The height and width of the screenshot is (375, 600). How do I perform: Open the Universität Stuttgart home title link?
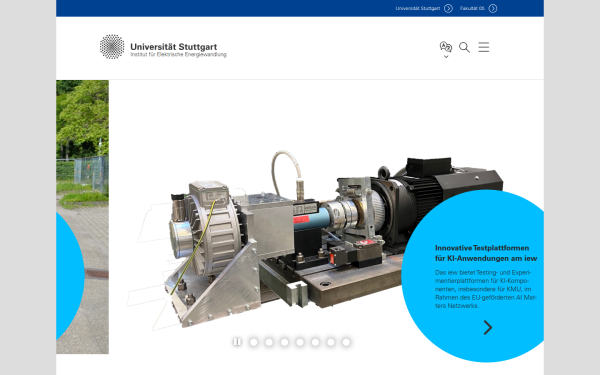click(174, 47)
